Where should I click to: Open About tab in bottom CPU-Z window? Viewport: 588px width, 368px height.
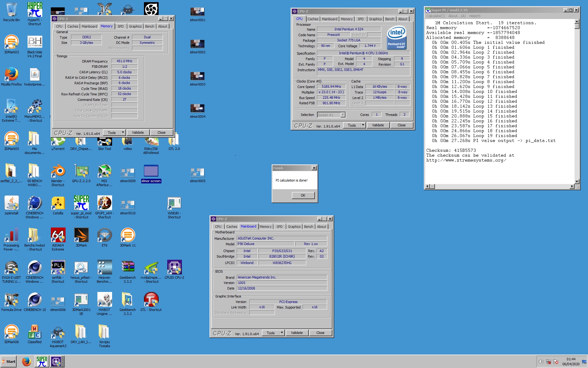[x=322, y=227]
